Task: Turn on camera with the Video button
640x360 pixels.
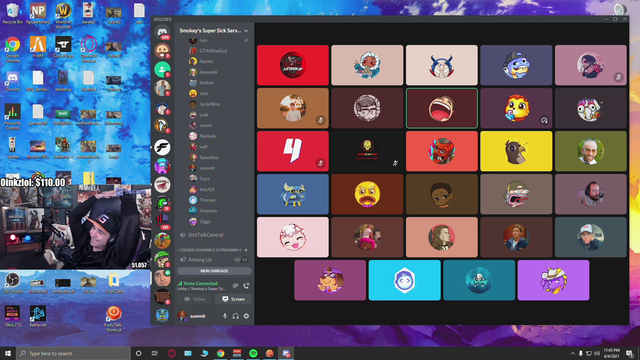Action: coord(195,299)
